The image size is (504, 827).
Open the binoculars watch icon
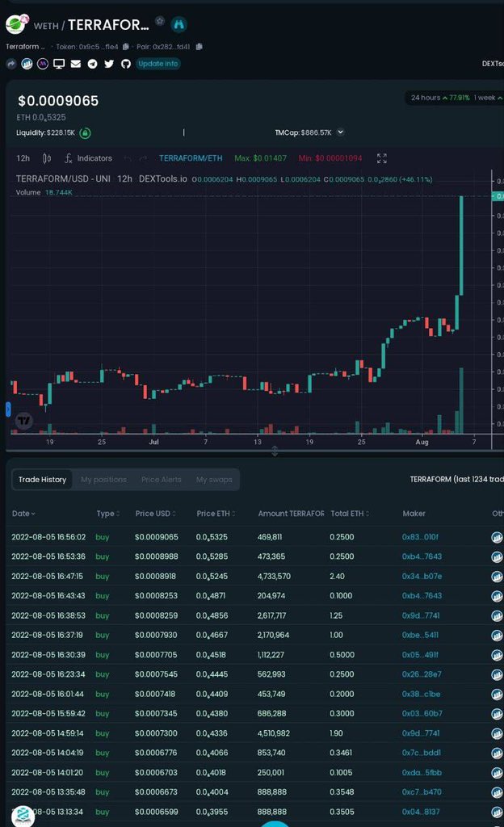point(179,24)
